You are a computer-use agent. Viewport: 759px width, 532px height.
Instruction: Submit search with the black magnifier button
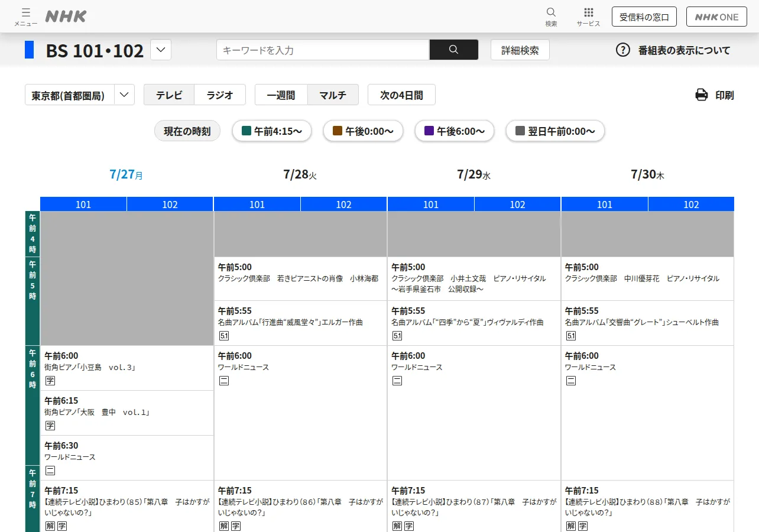coord(453,50)
